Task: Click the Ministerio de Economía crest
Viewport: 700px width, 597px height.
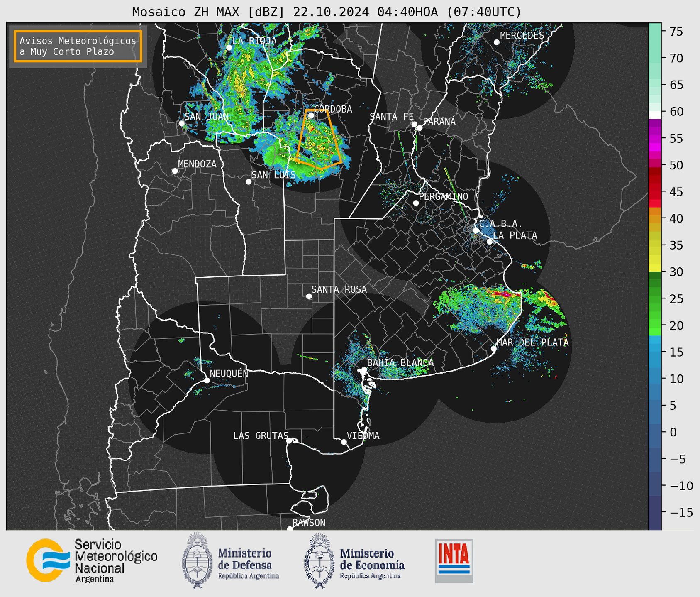Action: (319, 560)
